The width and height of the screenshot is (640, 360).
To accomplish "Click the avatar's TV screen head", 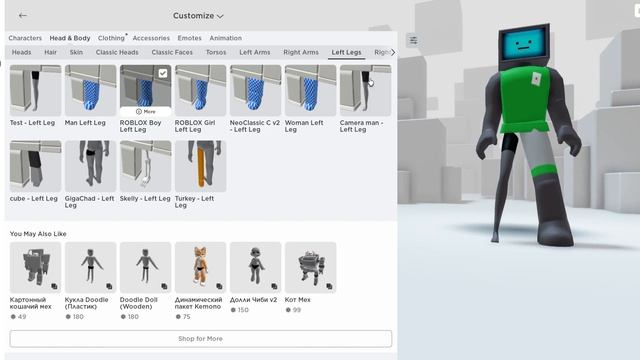I will (524, 46).
